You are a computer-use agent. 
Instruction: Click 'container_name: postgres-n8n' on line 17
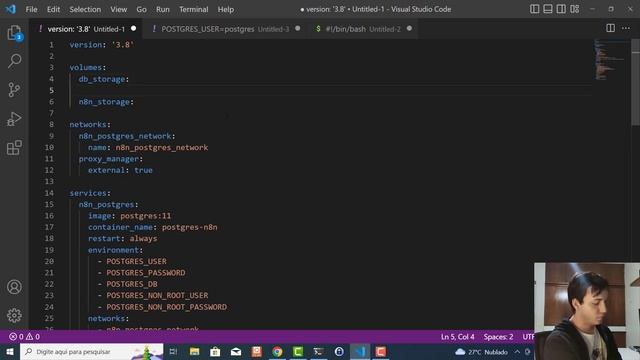[153, 227]
